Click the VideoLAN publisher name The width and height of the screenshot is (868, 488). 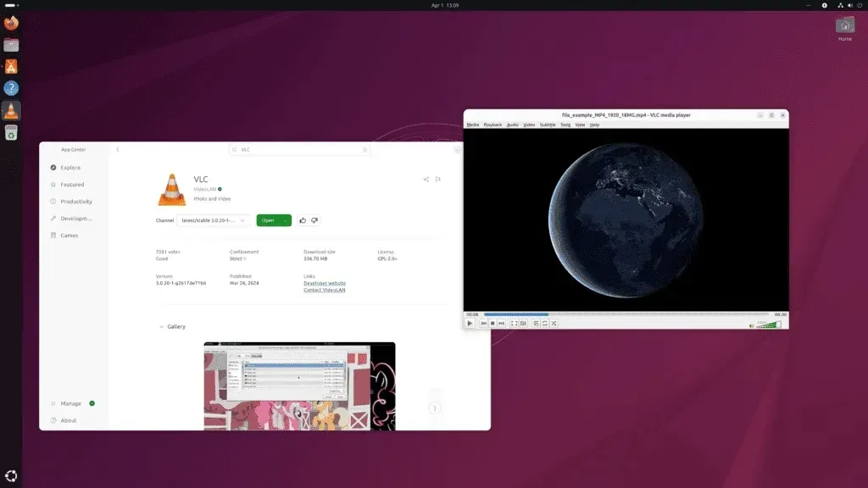point(205,189)
